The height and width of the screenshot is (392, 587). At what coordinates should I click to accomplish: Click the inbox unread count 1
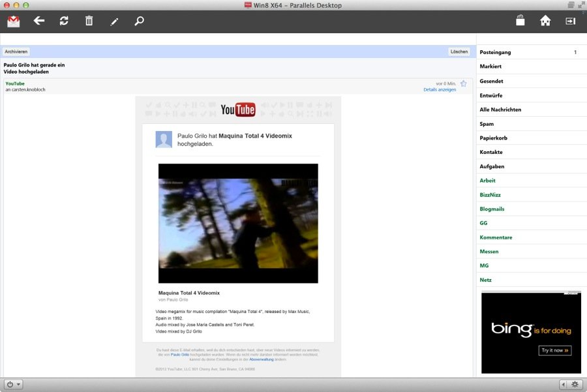(x=575, y=52)
